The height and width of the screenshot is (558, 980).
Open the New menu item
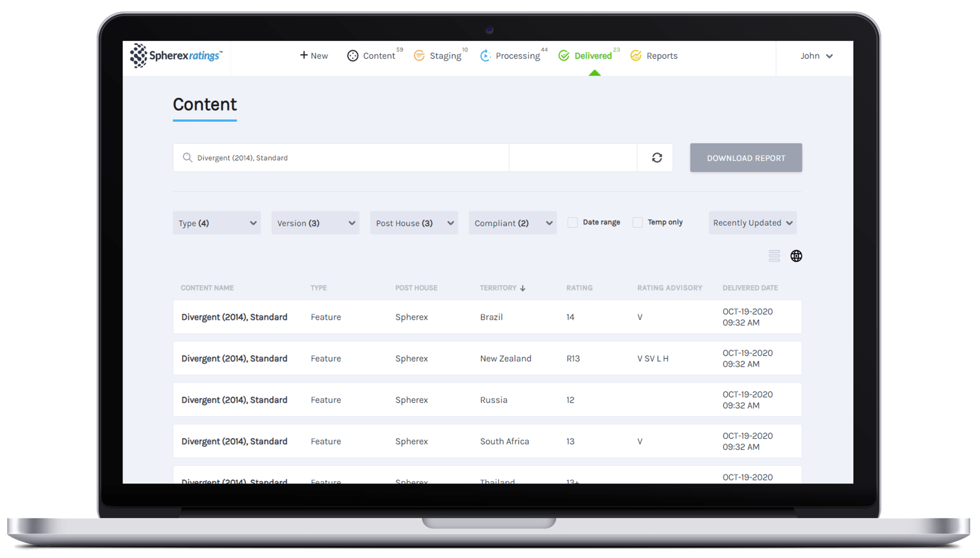click(314, 56)
